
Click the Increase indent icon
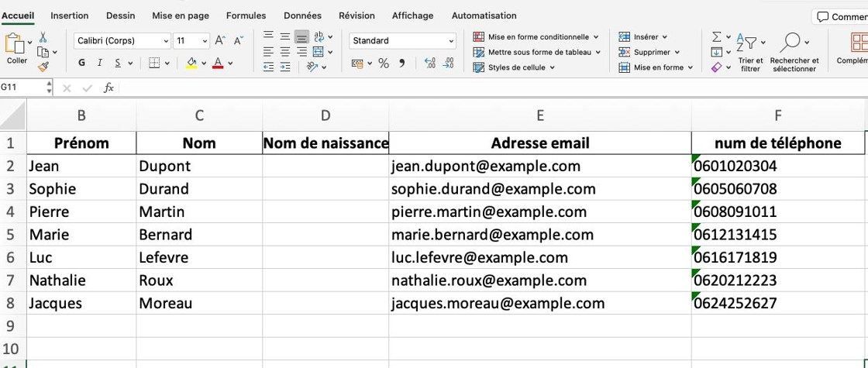(285, 67)
